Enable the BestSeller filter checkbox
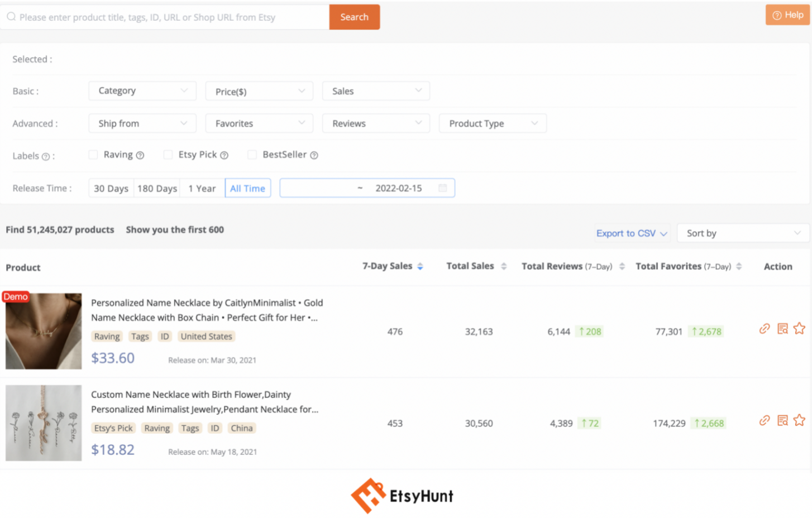 (252, 155)
